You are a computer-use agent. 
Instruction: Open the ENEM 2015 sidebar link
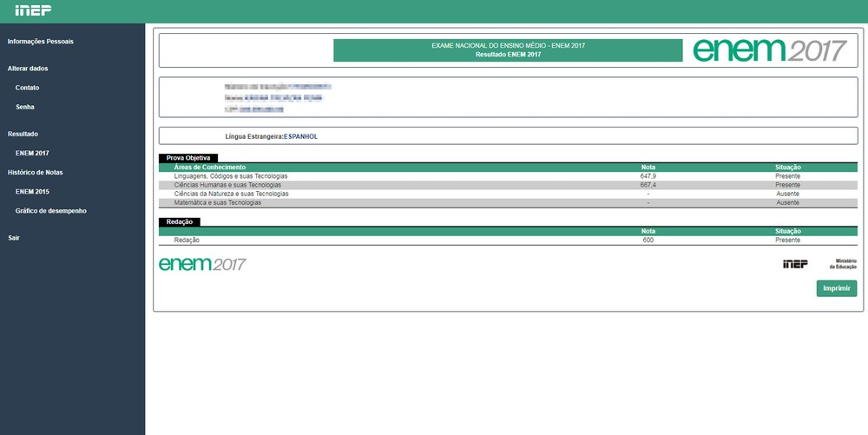point(32,192)
